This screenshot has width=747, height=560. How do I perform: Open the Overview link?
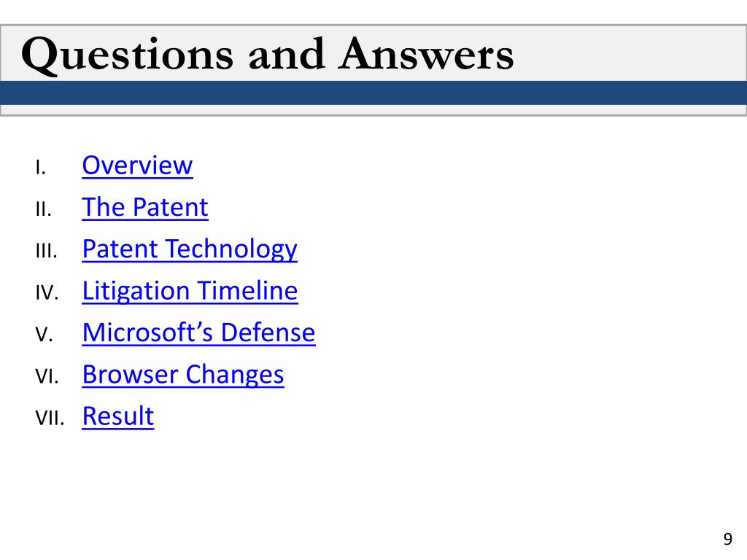pyautogui.click(x=137, y=166)
